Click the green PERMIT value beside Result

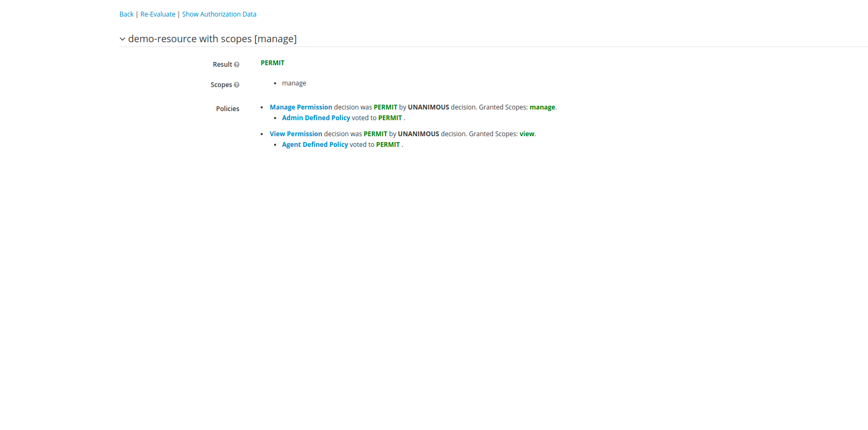tap(272, 63)
